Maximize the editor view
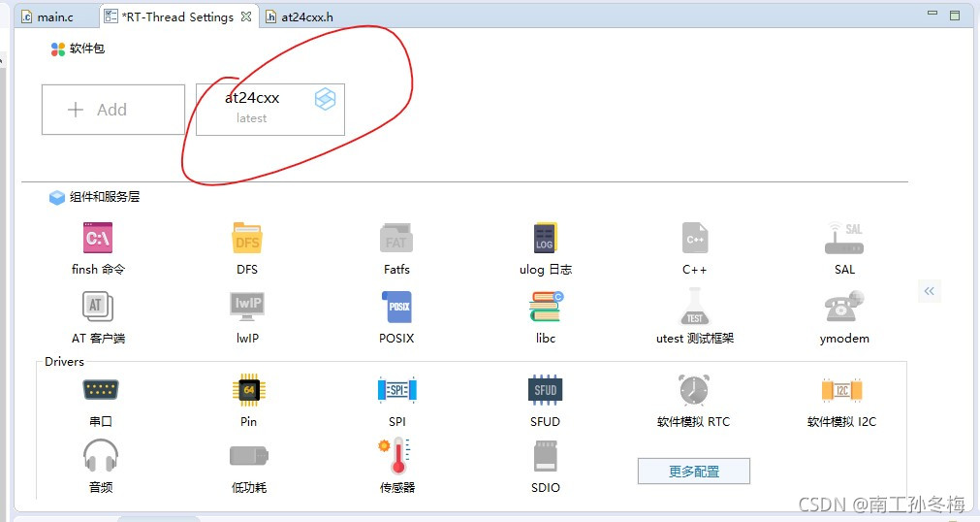Image resolution: width=980 pixels, height=522 pixels. [x=955, y=15]
